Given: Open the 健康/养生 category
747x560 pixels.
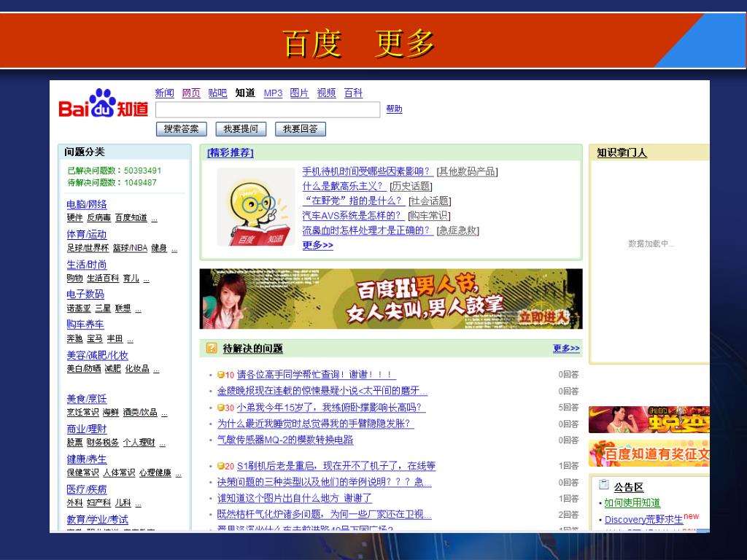Looking at the screenshot, I should coord(87,459).
